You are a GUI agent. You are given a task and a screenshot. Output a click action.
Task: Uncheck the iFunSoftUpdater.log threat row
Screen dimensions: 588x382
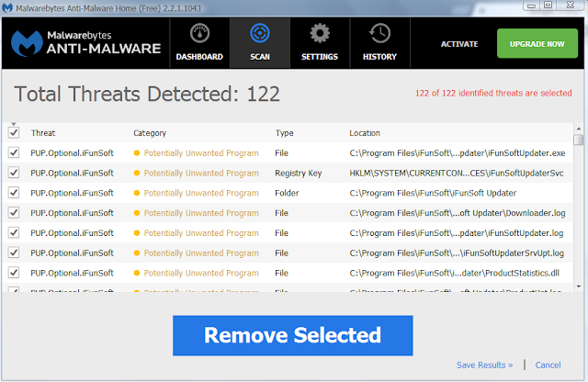[x=14, y=233]
